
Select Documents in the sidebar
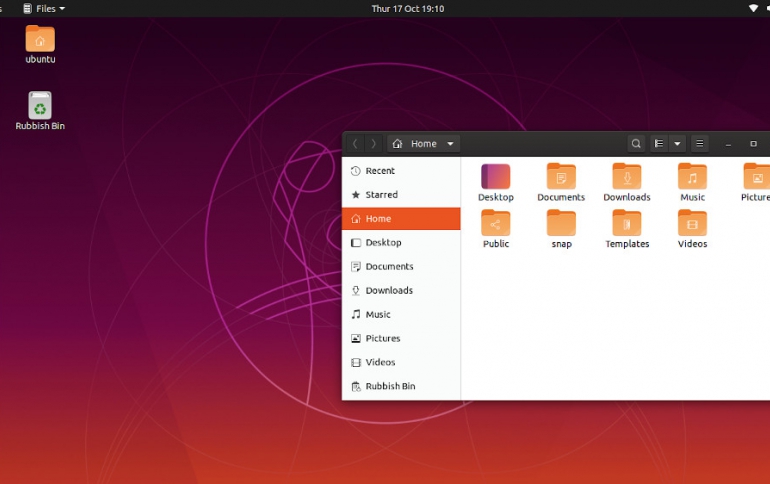401,267
